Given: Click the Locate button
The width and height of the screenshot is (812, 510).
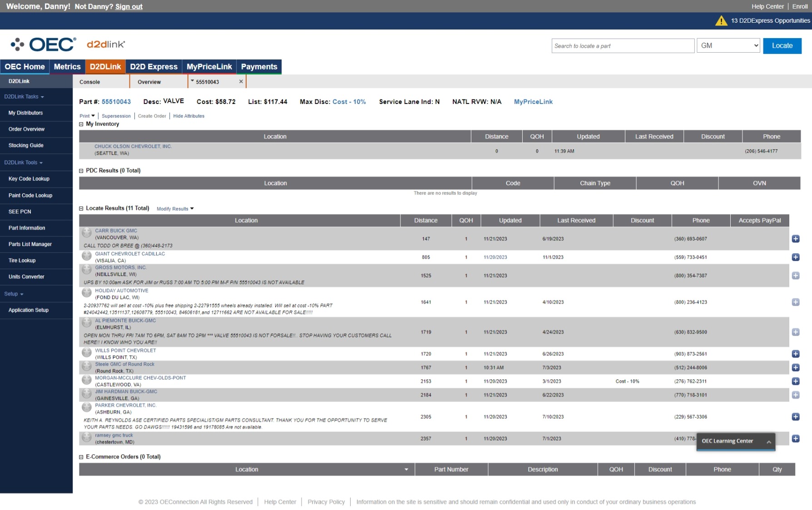Looking at the screenshot, I should coord(782,46).
